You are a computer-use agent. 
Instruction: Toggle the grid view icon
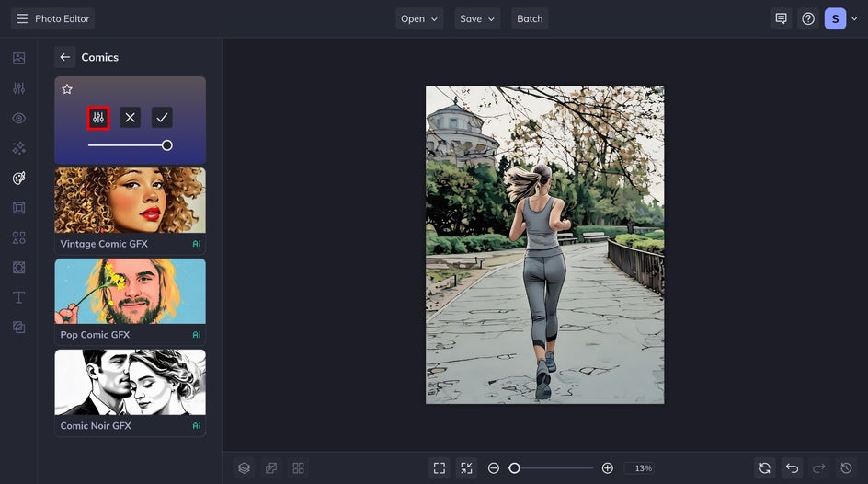[x=298, y=468]
